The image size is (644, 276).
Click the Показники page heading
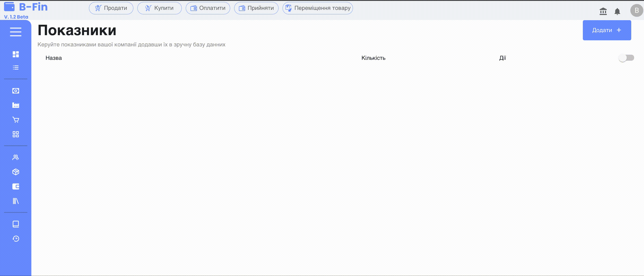tap(77, 30)
